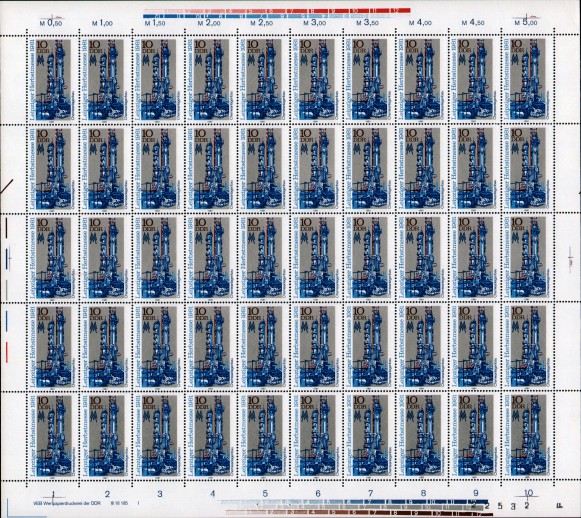Select the 'M 5,00' margin label
581x518 pixels.
pyautogui.click(x=526, y=23)
